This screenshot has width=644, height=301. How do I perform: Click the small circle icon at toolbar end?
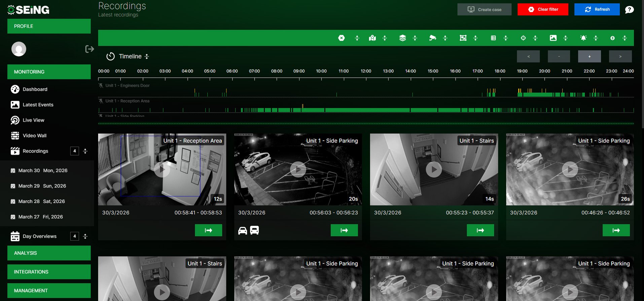[x=612, y=38]
